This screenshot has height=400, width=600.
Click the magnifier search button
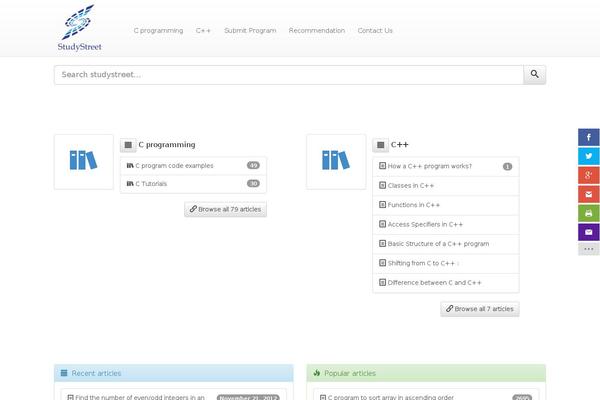(535, 75)
